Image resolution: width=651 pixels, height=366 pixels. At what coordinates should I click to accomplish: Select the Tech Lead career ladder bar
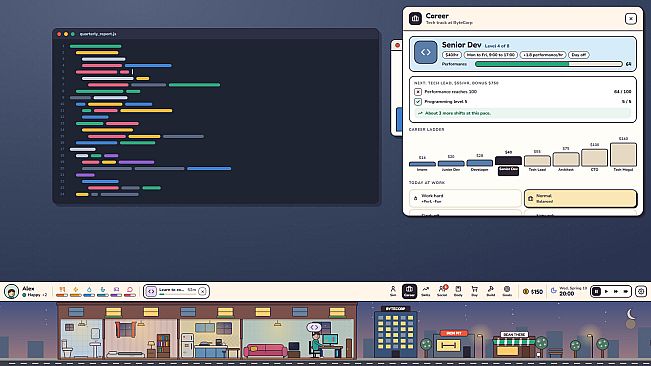click(537, 161)
